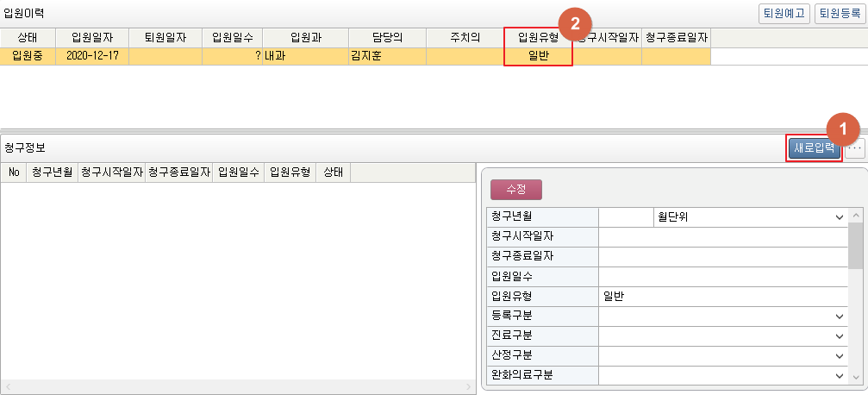Click the 담당의 column header
The height and width of the screenshot is (395, 868).
pos(387,38)
